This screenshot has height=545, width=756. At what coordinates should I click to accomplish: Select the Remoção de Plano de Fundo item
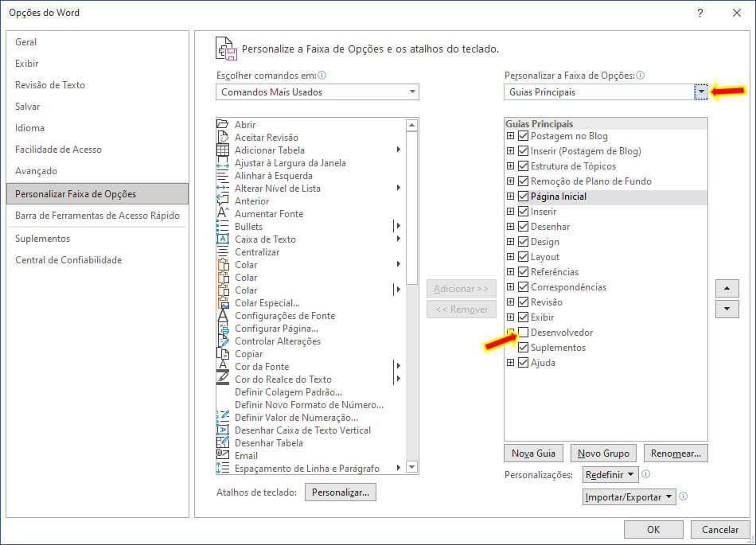coord(590,181)
